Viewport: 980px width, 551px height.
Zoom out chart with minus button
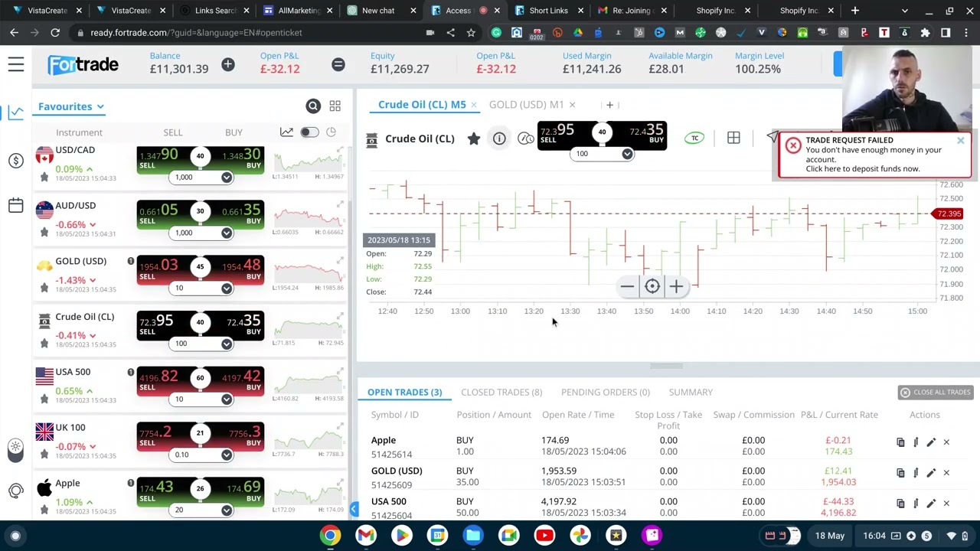tap(627, 286)
